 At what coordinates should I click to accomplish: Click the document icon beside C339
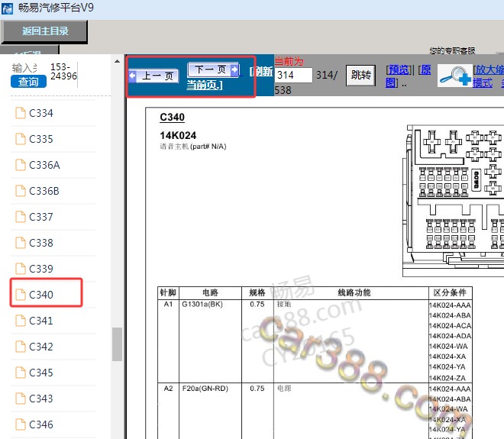coord(21,269)
